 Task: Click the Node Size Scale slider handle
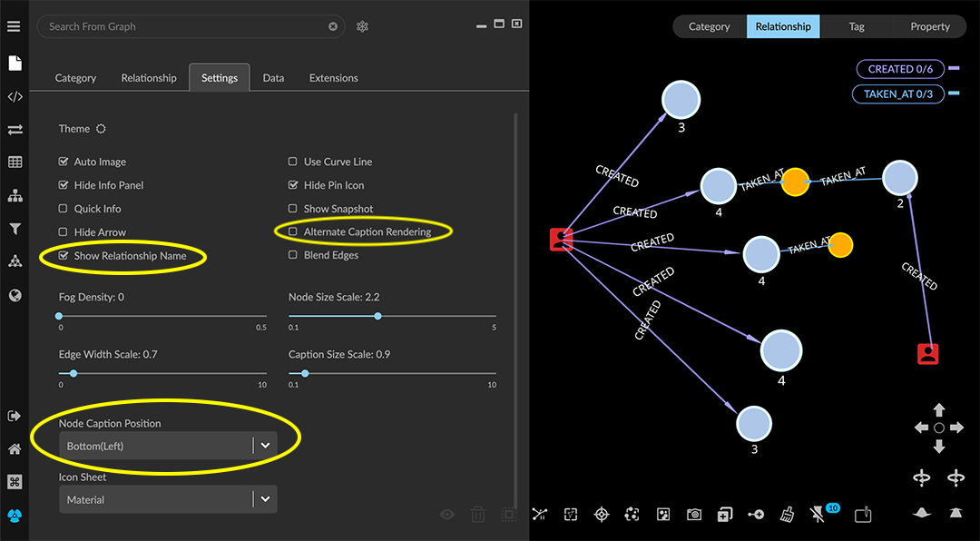pyautogui.click(x=377, y=316)
